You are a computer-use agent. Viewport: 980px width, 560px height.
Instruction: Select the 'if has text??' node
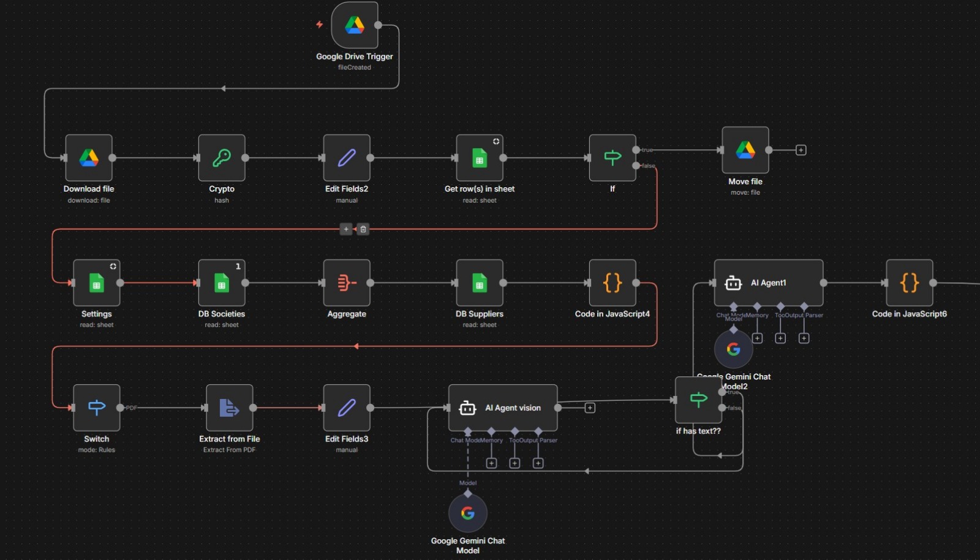698,400
